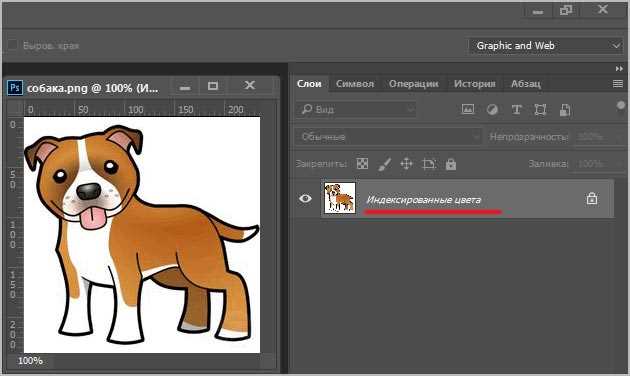Image resolution: width=630 pixels, height=376 pixels.
Task: Hide the Индексированные цвета layer eye
Action: [305, 198]
